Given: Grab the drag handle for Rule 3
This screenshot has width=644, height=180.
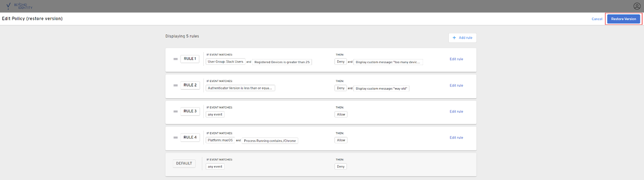Looking at the screenshot, I should (175, 111).
